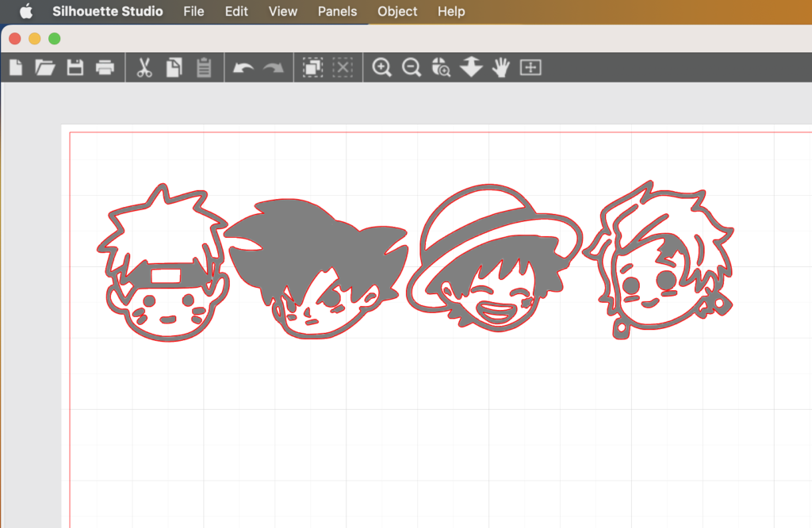
Task: Cut the selection with scissors icon
Action: pyautogui.click(x=144, y=67)
